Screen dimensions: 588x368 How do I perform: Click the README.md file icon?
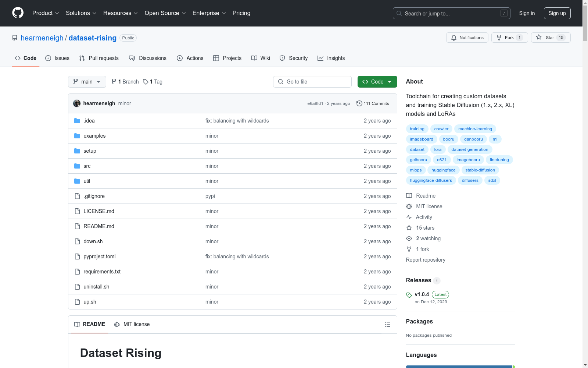[x=77, y=226]
